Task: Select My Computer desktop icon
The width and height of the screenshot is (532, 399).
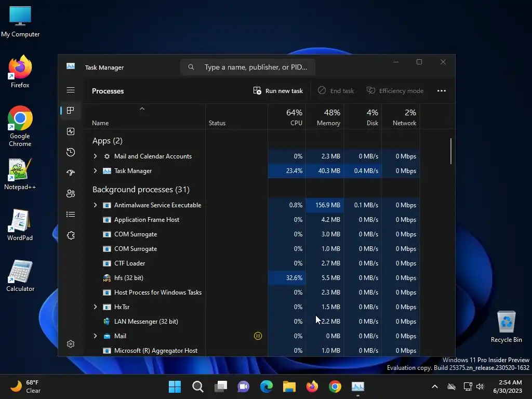Action: click(x=20, y=21)
